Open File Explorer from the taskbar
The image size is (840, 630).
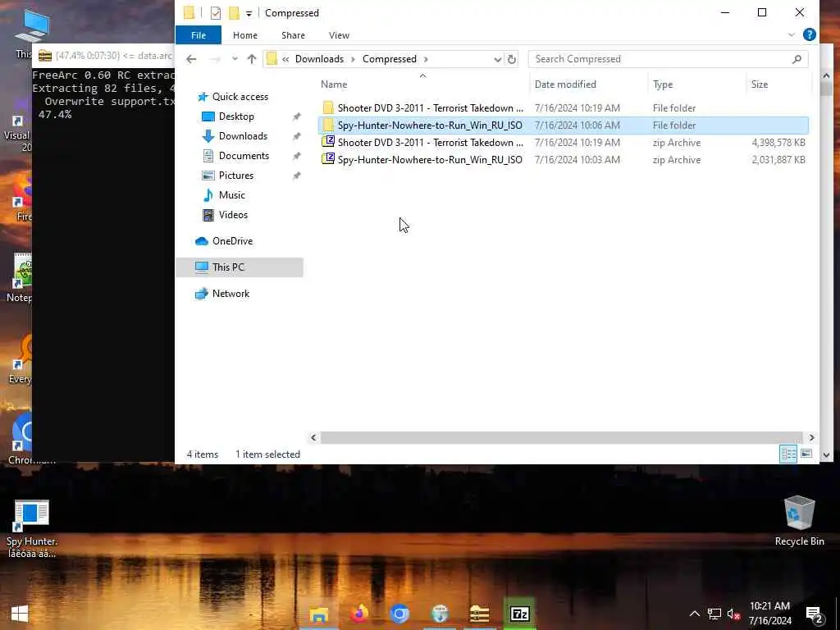pyautogui.click(x=319, y=614)
